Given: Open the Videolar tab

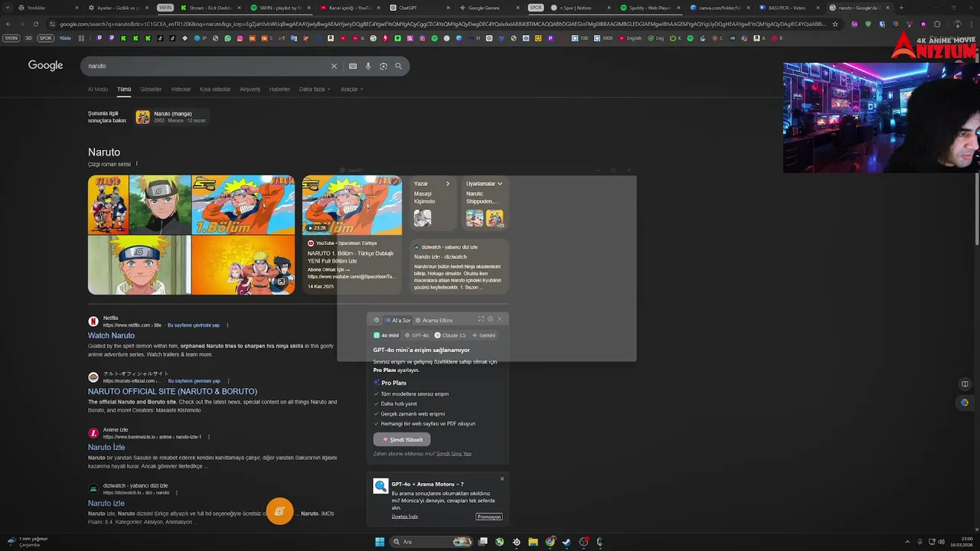Looking at the screenshot, I should coord(181,89).
